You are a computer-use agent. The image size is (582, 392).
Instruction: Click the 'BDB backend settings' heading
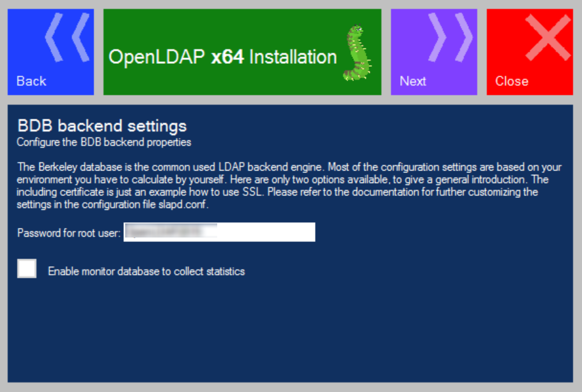coord(102,125)
